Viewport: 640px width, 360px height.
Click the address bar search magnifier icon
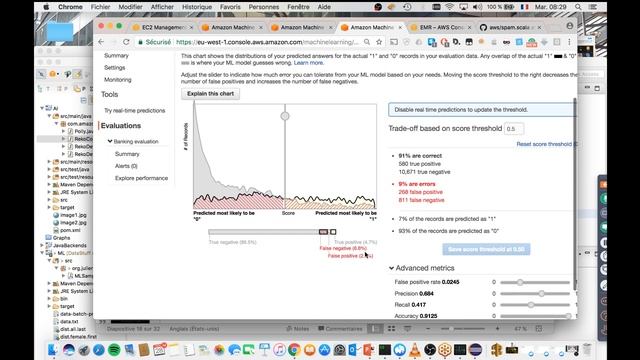coord(367,42)
